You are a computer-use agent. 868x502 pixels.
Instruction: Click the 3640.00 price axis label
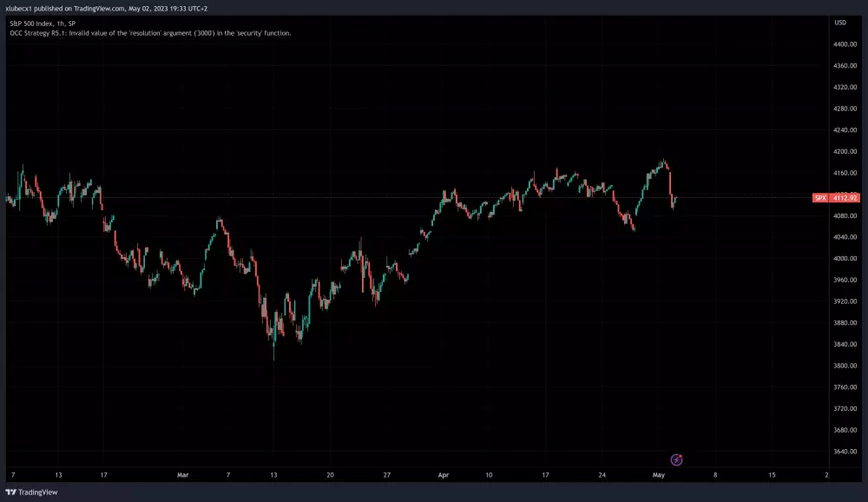pos(845,452)
